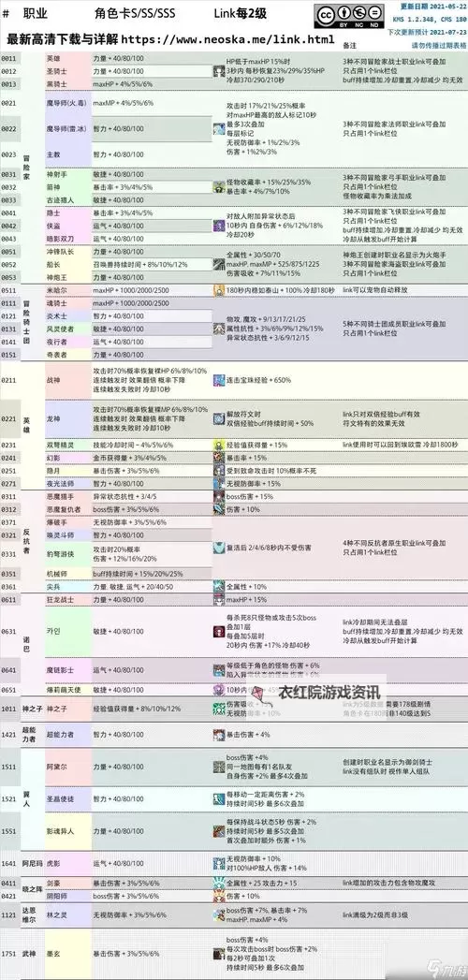This screenshot has width=468, height=980.
Task: Click the 尖兵 link icon beside 全属性 + 10%
Action: (x=219, y=587)
